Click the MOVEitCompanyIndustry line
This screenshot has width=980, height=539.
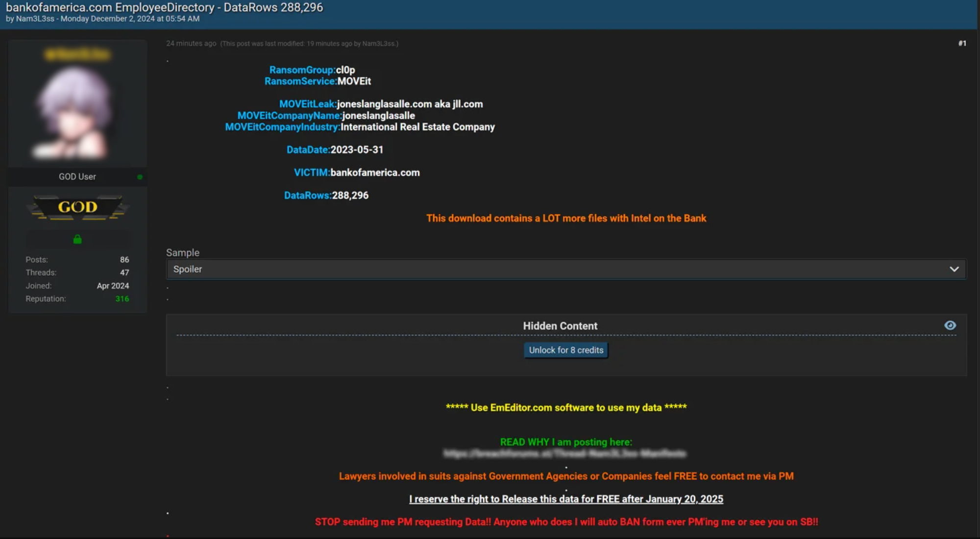coord(360,127)
